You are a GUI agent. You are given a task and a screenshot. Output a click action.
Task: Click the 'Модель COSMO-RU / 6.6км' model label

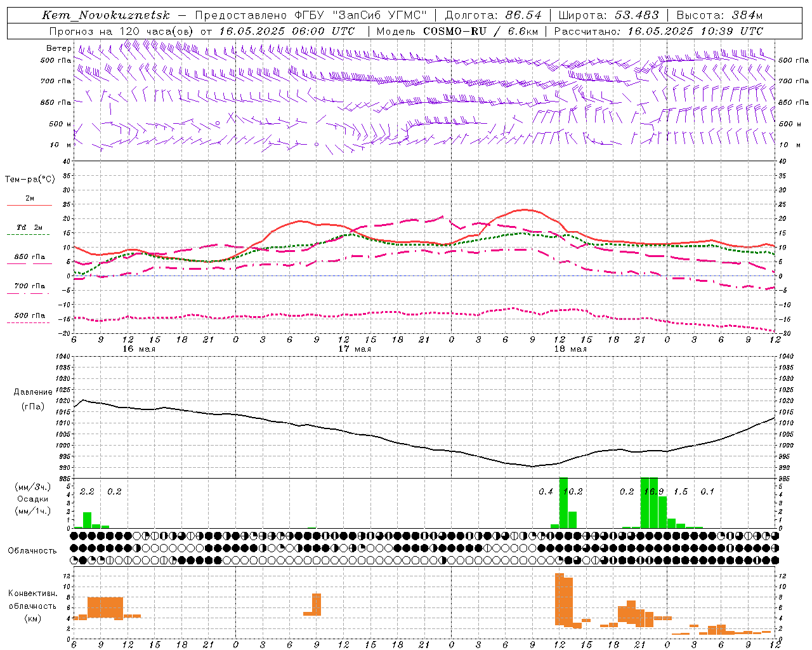tap(457, 31)
